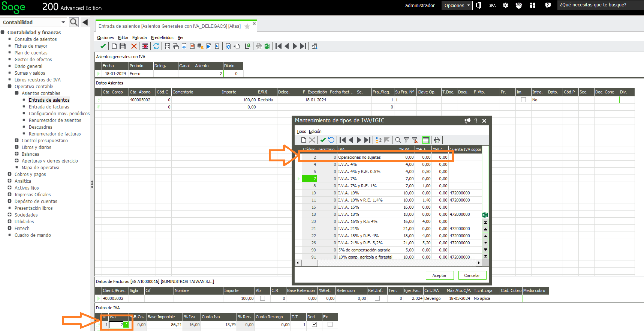
Task: Go to last record in main toolbar
Action: click(x=303, y=46)
